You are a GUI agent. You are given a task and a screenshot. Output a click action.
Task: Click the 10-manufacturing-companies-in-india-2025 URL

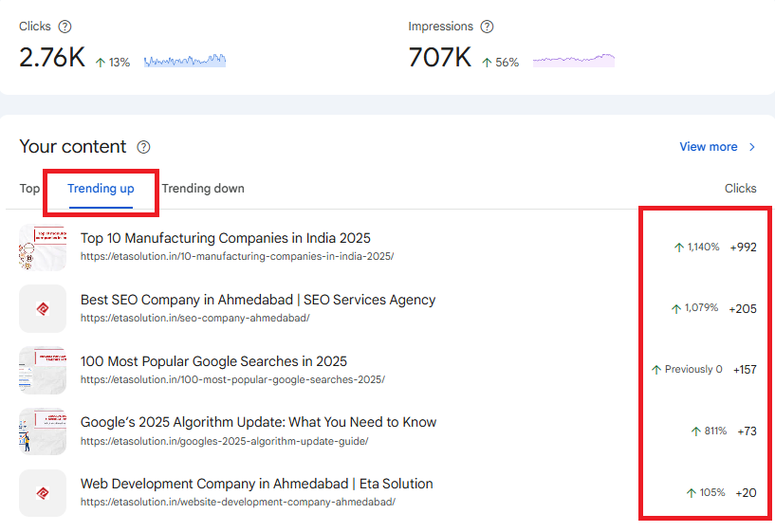(x=237, y=256)
